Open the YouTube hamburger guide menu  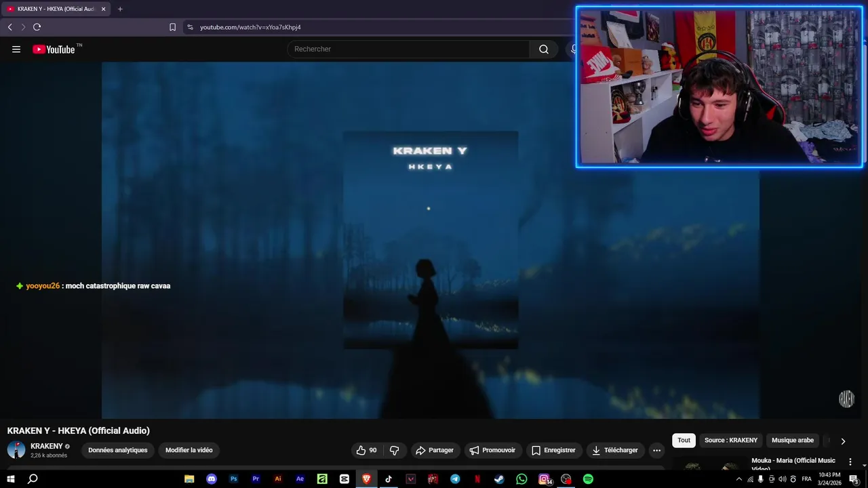pyautogui.click(x=16, y=49)
